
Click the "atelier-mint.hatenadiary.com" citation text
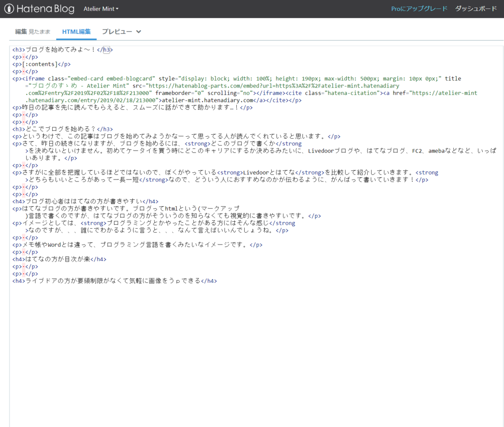tap(207, 100)
